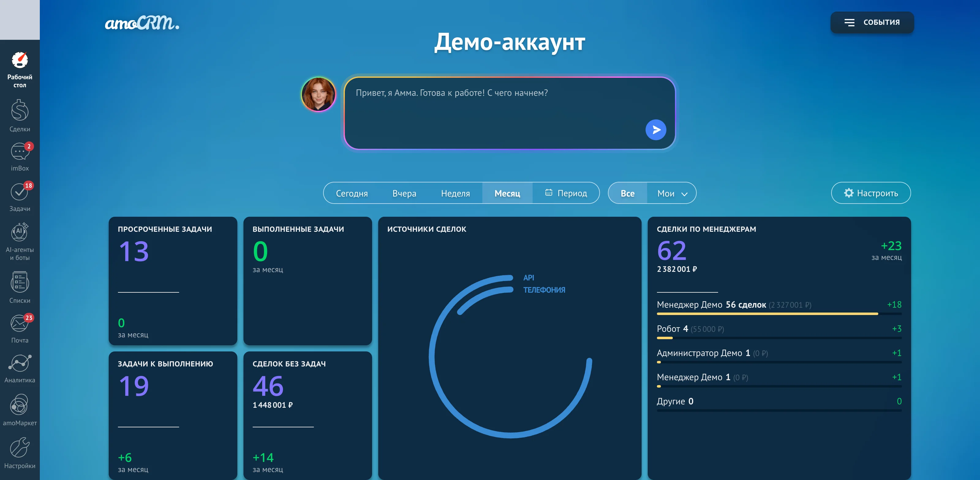Open the Сделки section in sidebar
Viewport: 980px width, 480px height.
(x=20, y=116)
